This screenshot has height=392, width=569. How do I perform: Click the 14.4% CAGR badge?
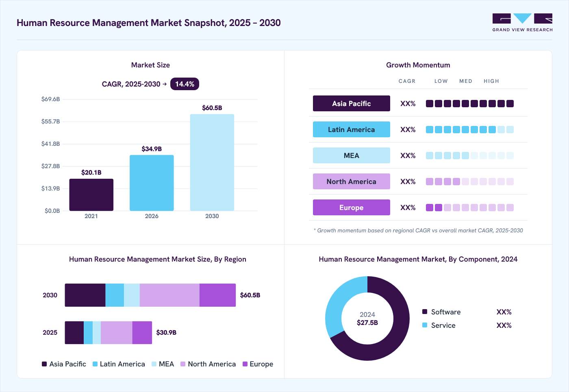(185, 84)
